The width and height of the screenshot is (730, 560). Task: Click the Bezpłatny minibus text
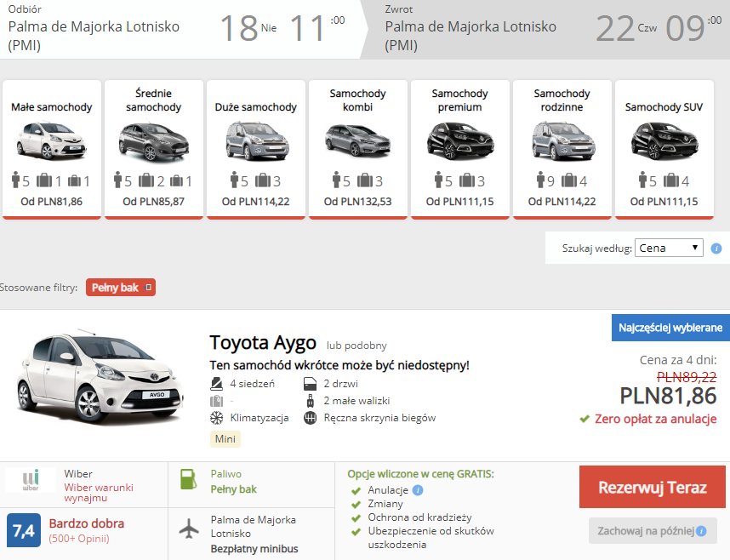tap(254, 549)
